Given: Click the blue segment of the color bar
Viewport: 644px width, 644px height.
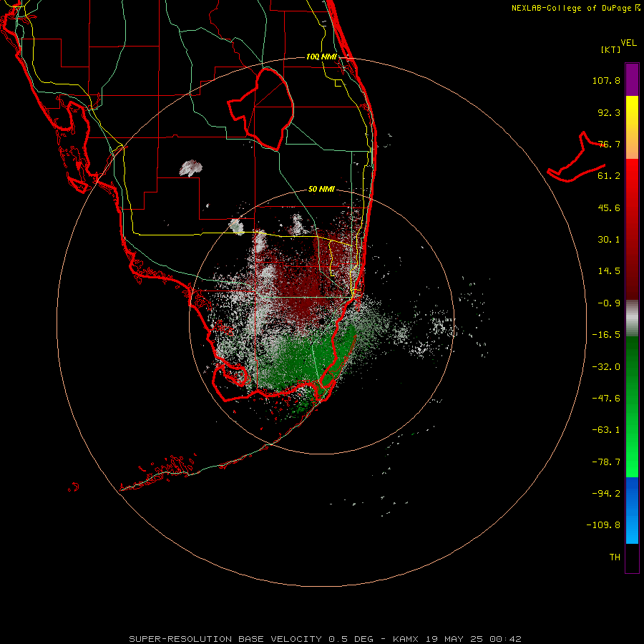Looking at the screenshot, I should [632, 510].
